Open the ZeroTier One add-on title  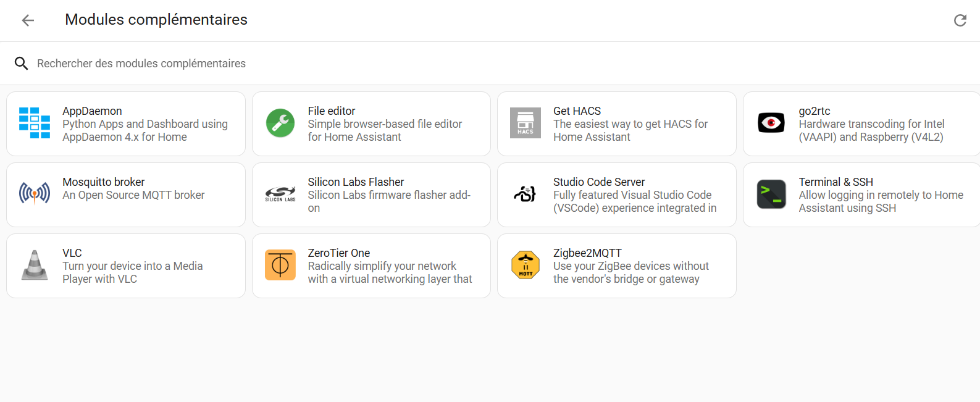339,253
